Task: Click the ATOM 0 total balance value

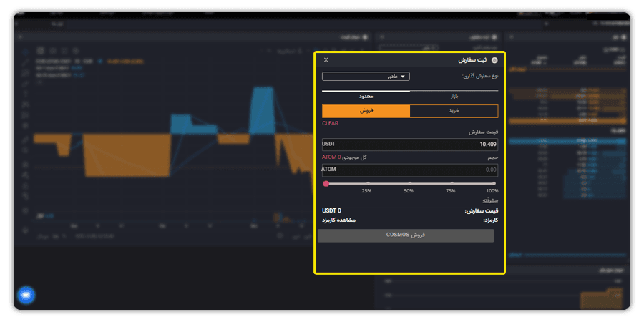Action: [x=331, y=157]
